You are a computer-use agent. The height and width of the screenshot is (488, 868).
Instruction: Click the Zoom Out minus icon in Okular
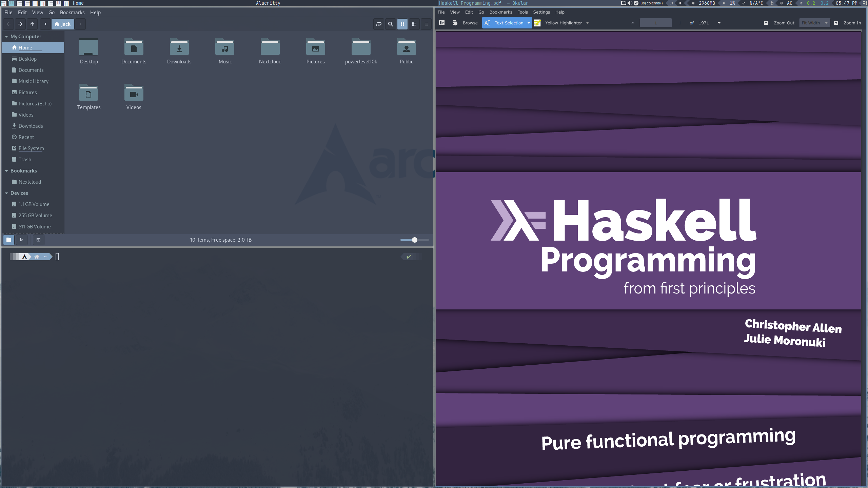point(766,23)
